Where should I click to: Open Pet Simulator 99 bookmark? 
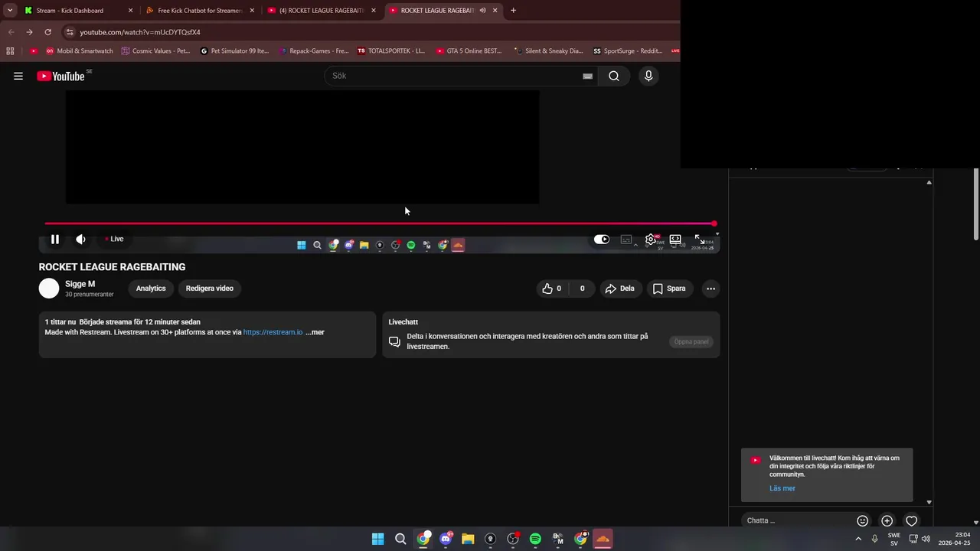coord(234,51)
